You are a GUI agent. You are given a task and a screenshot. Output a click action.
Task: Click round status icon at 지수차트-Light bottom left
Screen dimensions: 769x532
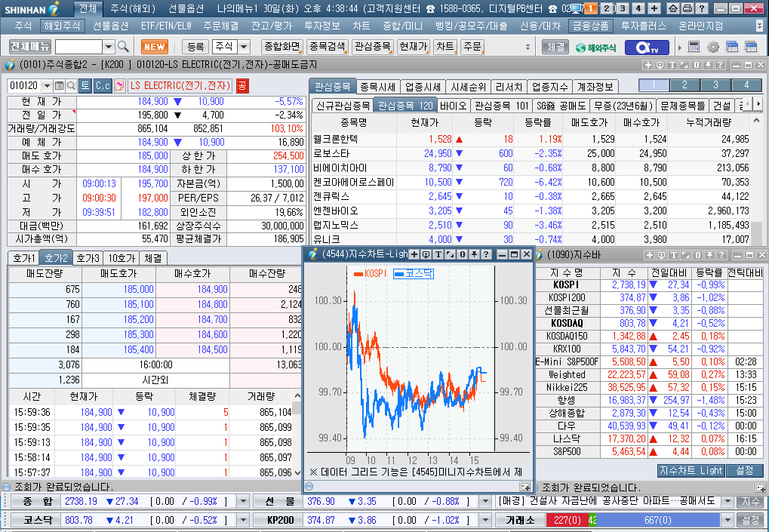[309, 487]
